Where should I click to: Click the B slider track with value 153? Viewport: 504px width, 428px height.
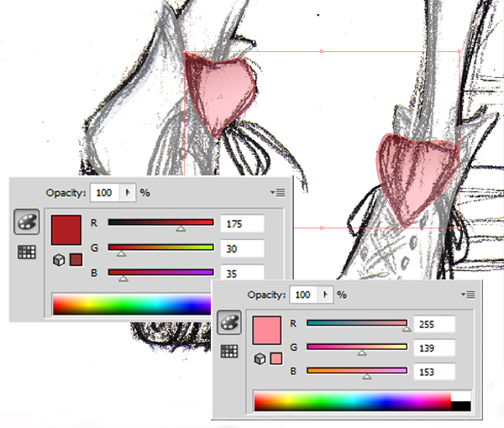357,371
